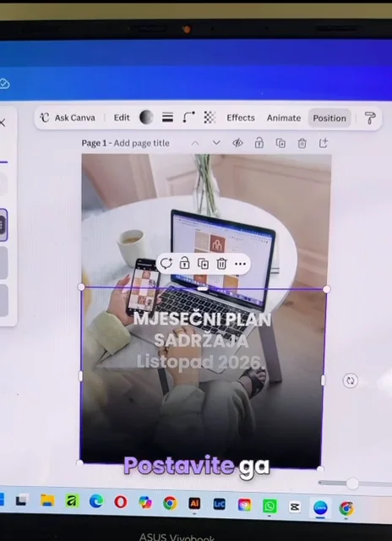The height and width of the screenshot is (541, 392).
Task: Launch Opera browser from the taskbar
Action: click(x=121, y=502)
